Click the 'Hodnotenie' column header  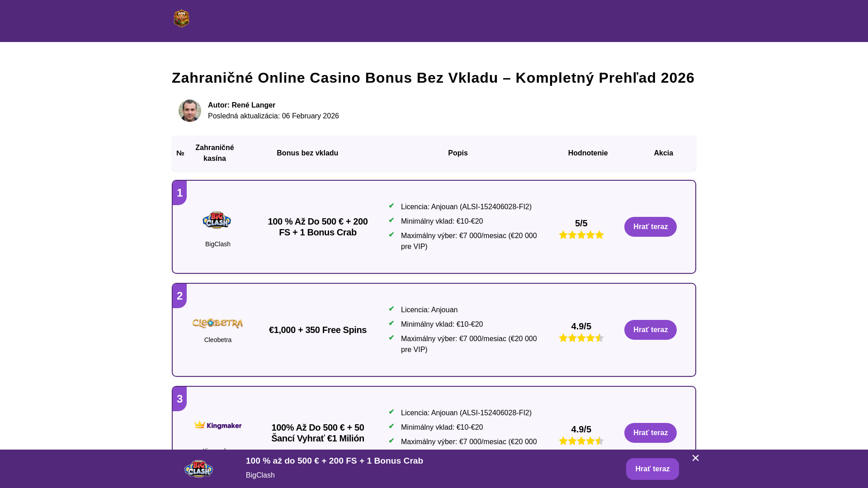[588, 153]
